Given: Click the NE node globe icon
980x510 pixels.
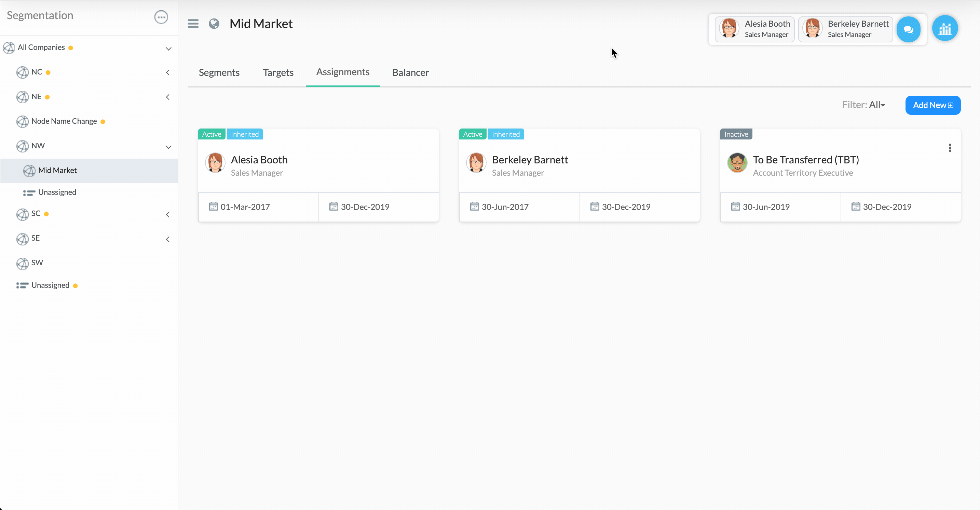Looking at the screenshot, I should tap(23, 97).
